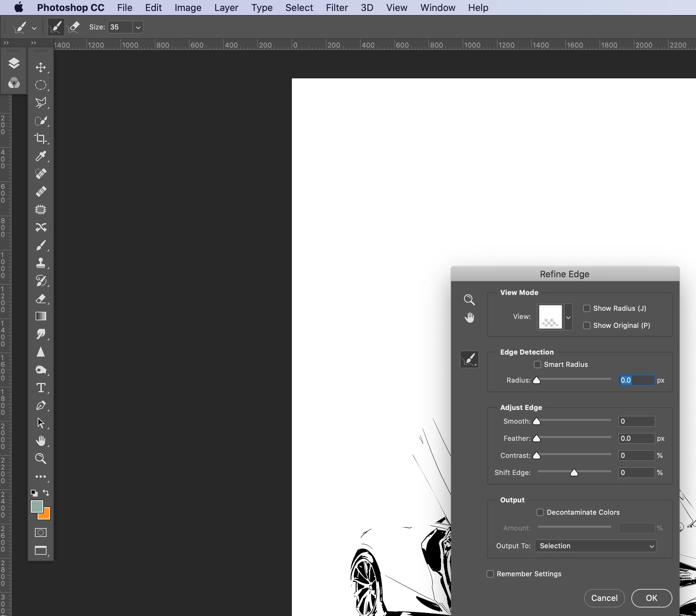Expand the View mode thumbnail dropdown
The width and height of the screenshot is (696, 616).
[x=568, y=317]
